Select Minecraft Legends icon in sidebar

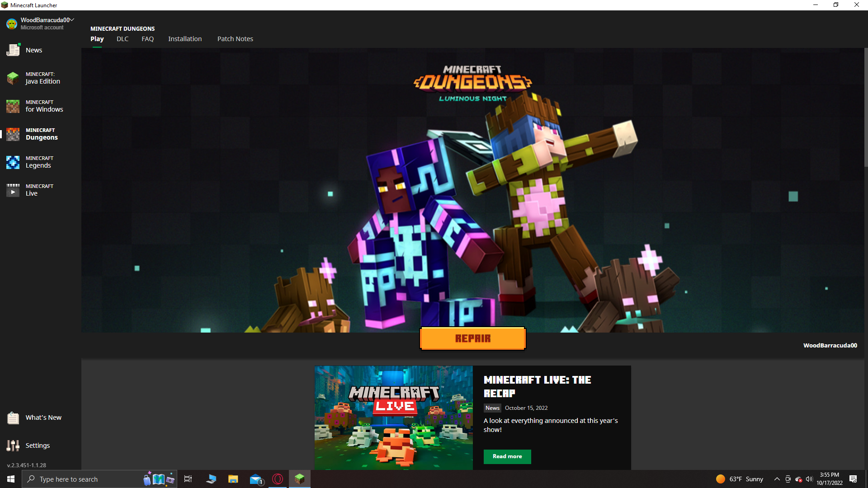coord(13,162)
